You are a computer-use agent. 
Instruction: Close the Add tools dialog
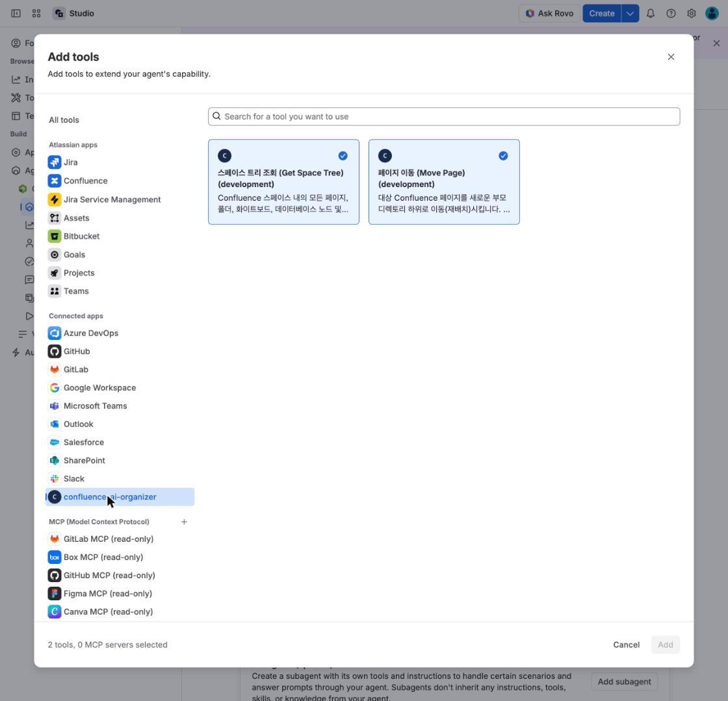point(671,57)
